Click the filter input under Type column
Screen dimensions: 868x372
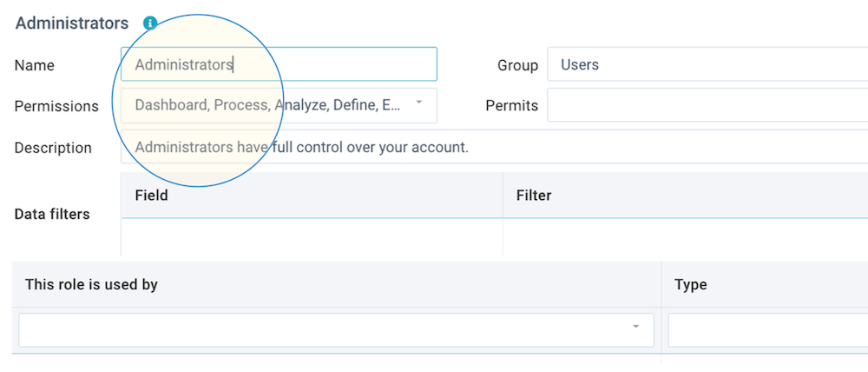click(x=768, y=330)
